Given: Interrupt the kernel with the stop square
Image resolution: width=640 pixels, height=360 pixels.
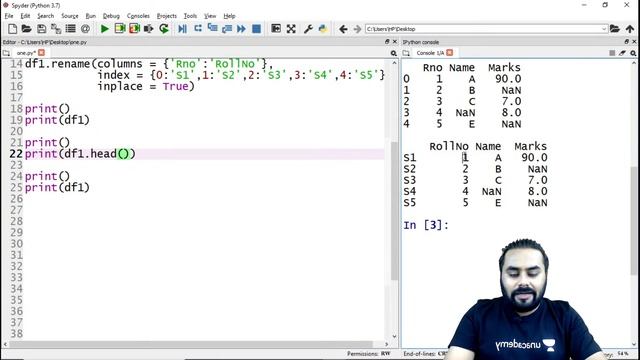Looking at the screenshot, I should click(x=612, y=53).
